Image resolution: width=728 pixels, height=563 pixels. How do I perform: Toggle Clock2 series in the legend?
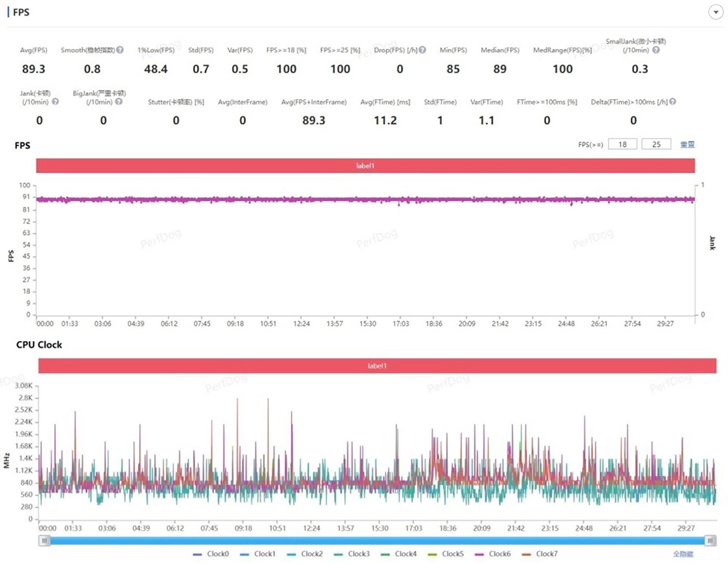(305, 554)
